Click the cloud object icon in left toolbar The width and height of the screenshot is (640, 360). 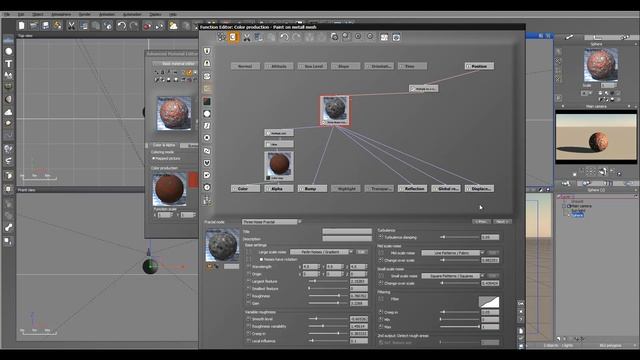pyautogui.click(x=8, y=111)
